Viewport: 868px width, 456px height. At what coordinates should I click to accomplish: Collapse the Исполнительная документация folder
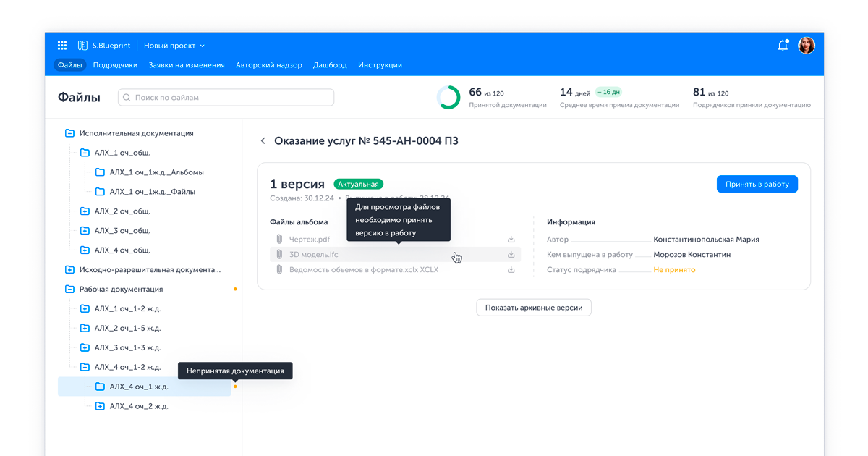tap(69, 133)
